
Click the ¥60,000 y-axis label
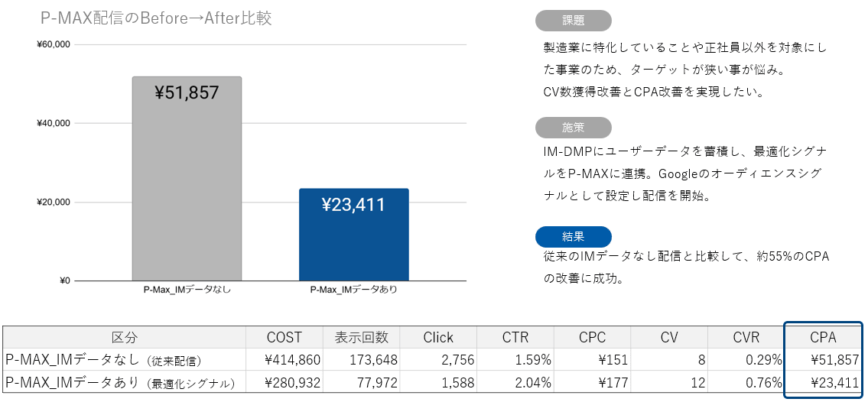click(54, 44)
